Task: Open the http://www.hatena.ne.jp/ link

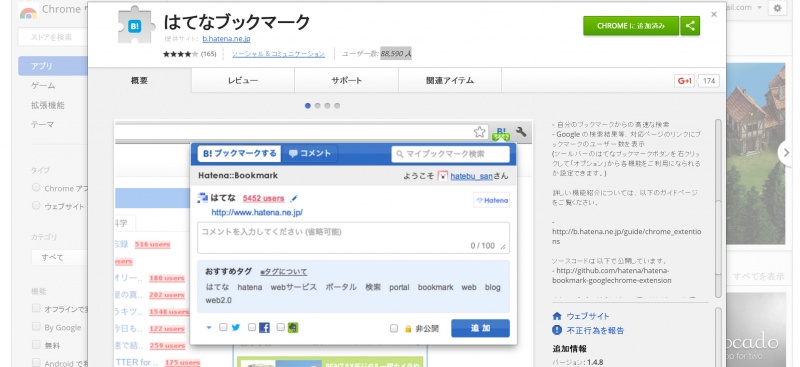Action: coord(257,213)
